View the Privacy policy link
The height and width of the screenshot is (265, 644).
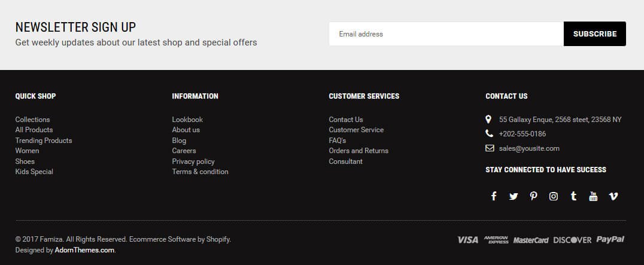pos(193,162)
